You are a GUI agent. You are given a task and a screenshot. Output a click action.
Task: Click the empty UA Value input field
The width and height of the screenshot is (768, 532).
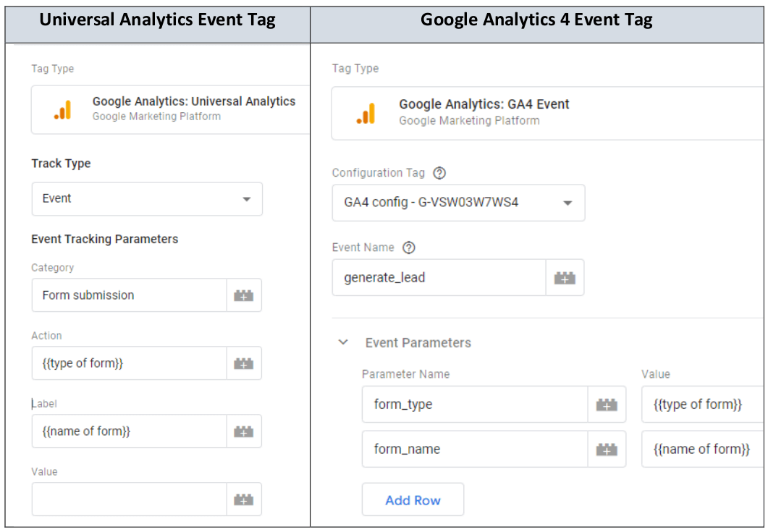(x=130, y=499)
